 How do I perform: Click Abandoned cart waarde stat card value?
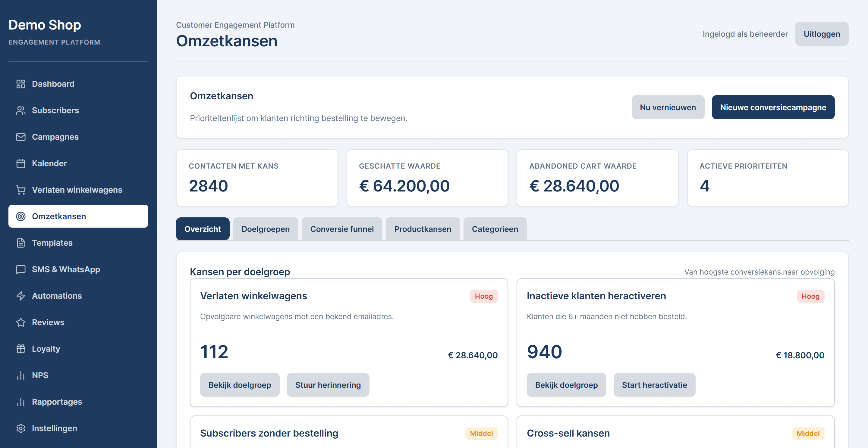click(574, 186)
